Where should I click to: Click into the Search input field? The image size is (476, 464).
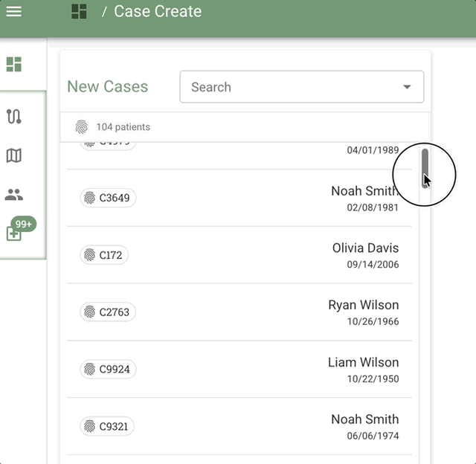pos(290,87)
